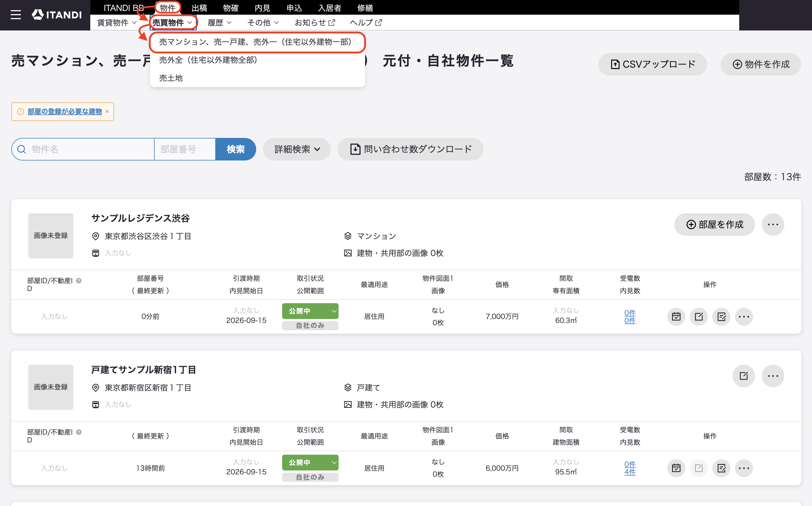This screenshot has height=506, width=812.
Task: Open the ヘルプ external link
Action: [x=366, y=22]
